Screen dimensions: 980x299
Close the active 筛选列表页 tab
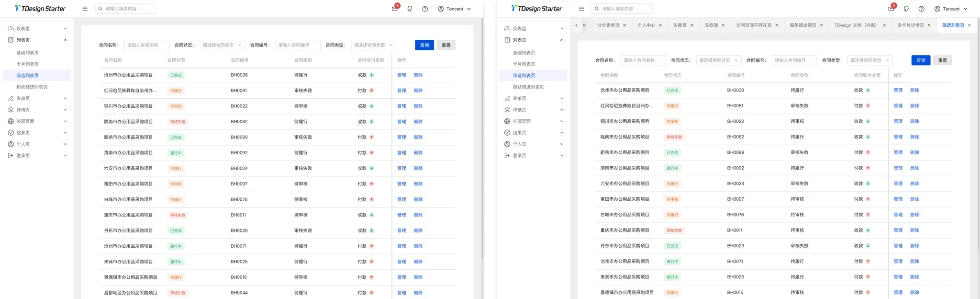pyautogui.click(x=969, y=25)
